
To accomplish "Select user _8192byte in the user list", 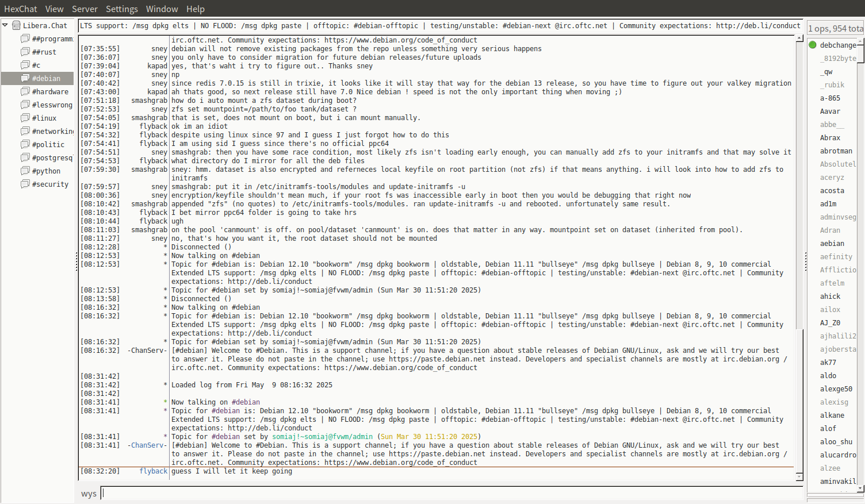I will coord(838,58).
